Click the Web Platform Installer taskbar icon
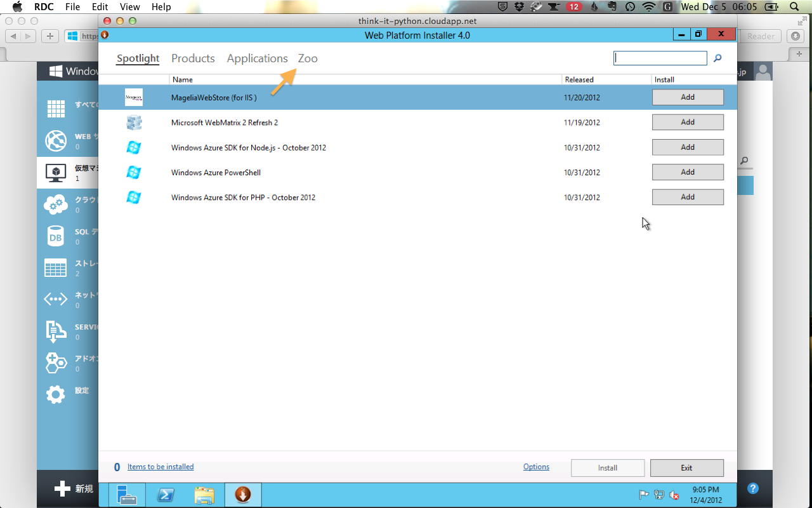 (243, 495)
